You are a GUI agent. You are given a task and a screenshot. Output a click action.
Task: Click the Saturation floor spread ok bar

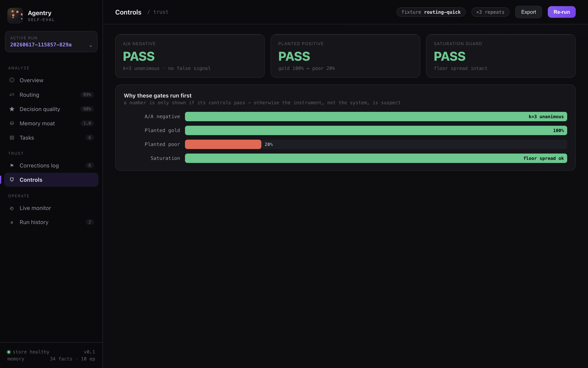click(376, 158)
